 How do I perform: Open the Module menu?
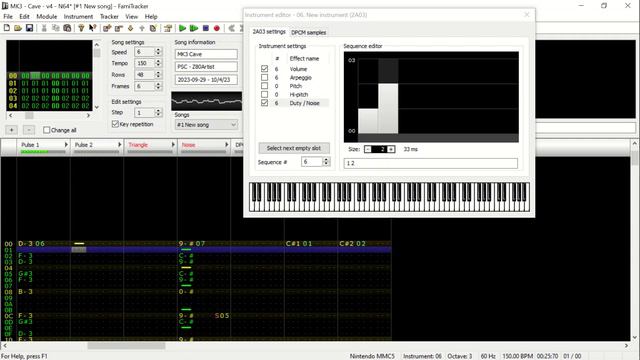click(47, 16)
